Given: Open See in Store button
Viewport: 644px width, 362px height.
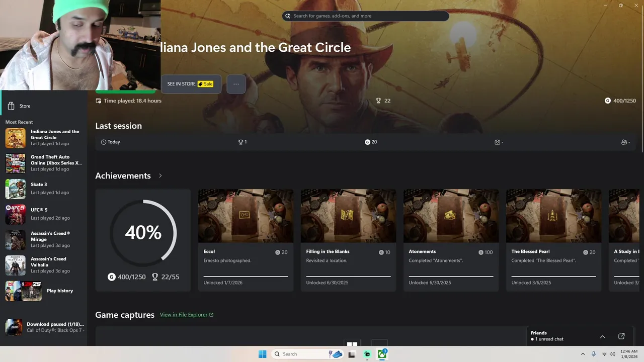Looking at the screenshot, I should coord(191,84).
